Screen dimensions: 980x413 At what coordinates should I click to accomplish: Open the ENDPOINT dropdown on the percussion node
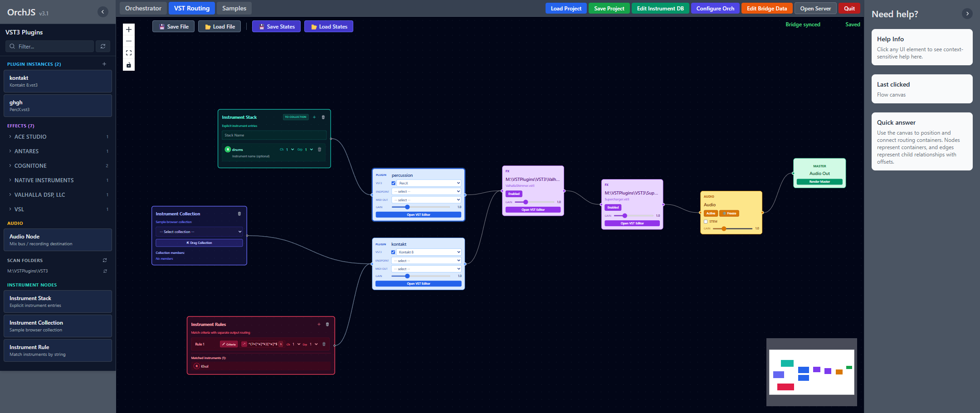426,191
